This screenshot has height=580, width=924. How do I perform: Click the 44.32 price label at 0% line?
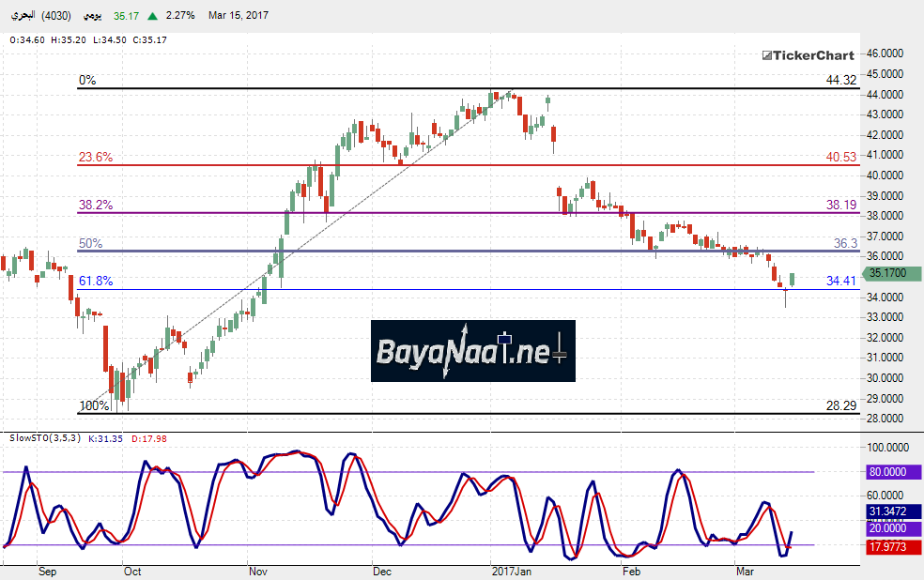(840, 81)
